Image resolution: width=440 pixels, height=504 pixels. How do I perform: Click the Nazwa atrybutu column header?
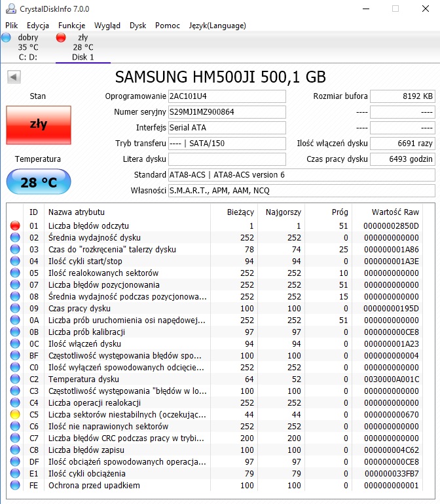77,212
